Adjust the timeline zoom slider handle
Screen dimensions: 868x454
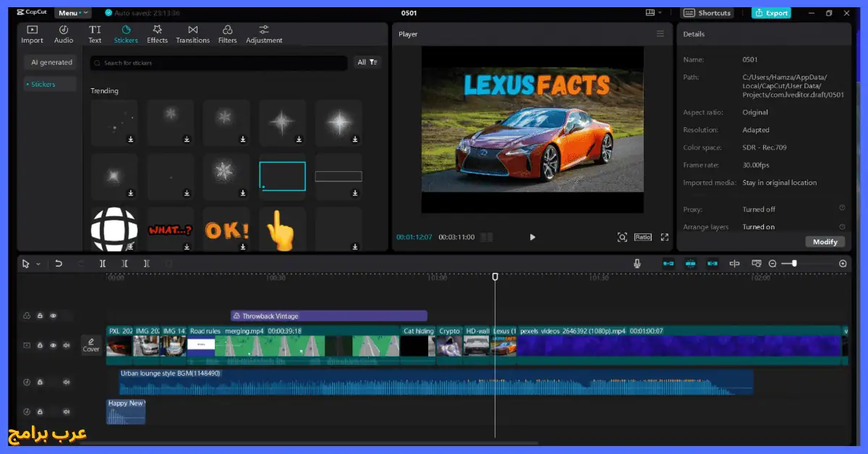point(794,264)
